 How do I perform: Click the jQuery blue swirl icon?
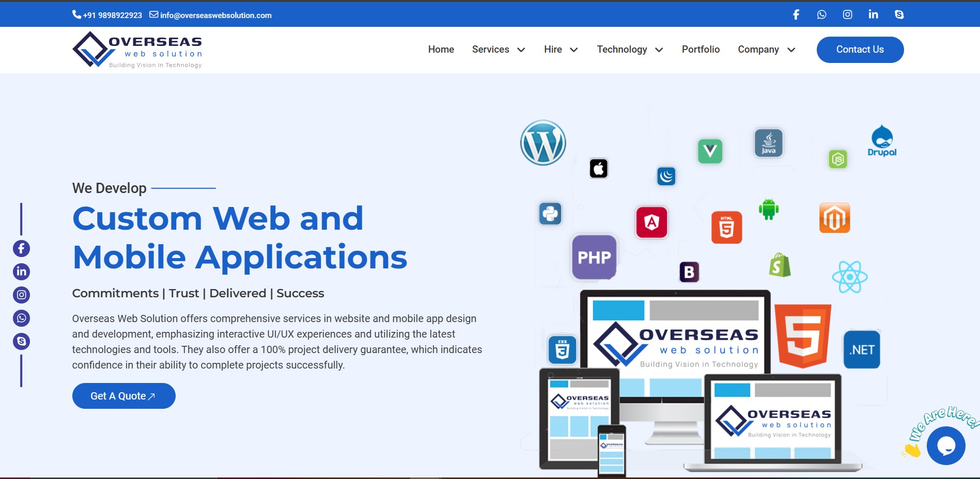tap(666, 176)
